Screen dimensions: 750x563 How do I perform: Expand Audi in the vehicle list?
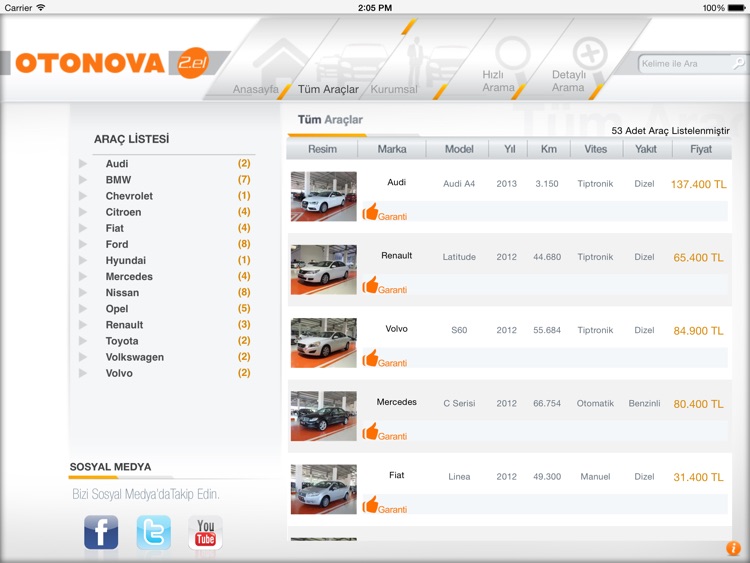pyautogui.click(x=83, y=164)
